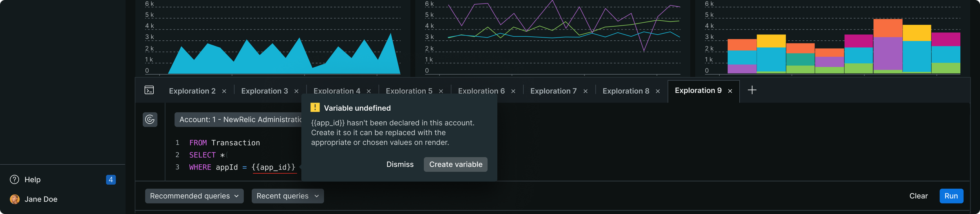Viewport: 980px width, 214px height.
Task: Click the yellow warning icon in popup
Action: [315, 108]
